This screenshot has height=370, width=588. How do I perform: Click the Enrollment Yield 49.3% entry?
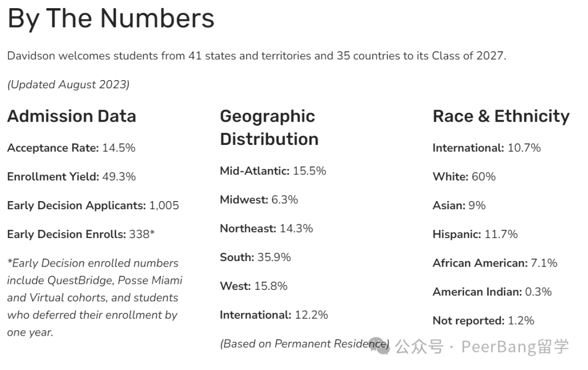71,177
